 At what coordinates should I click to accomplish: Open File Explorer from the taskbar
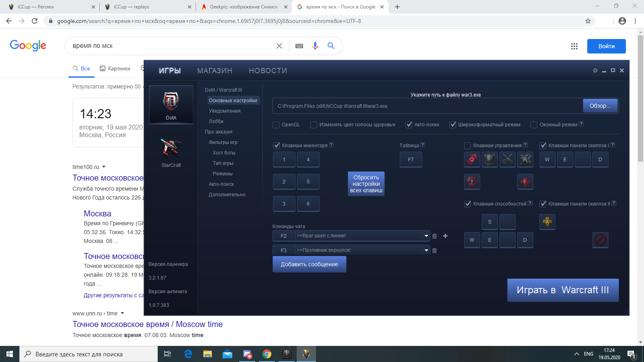coord(207,354)
